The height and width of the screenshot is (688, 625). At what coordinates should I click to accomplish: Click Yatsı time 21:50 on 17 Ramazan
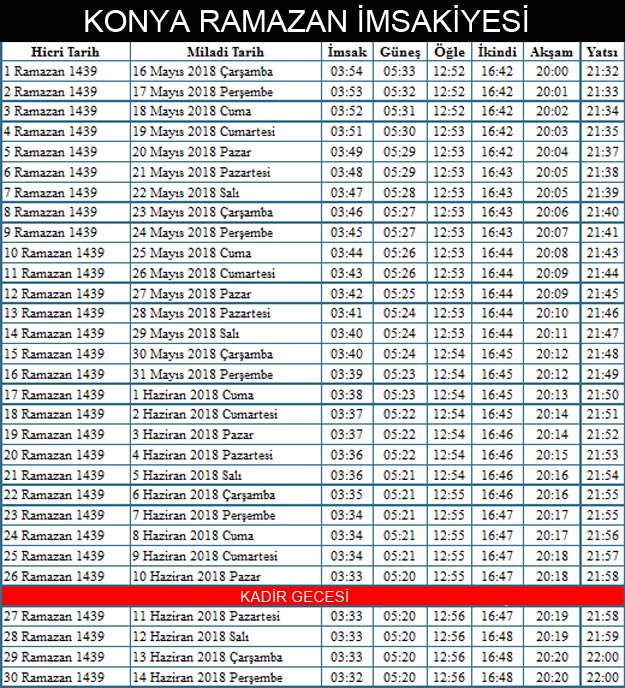[601, 395]
